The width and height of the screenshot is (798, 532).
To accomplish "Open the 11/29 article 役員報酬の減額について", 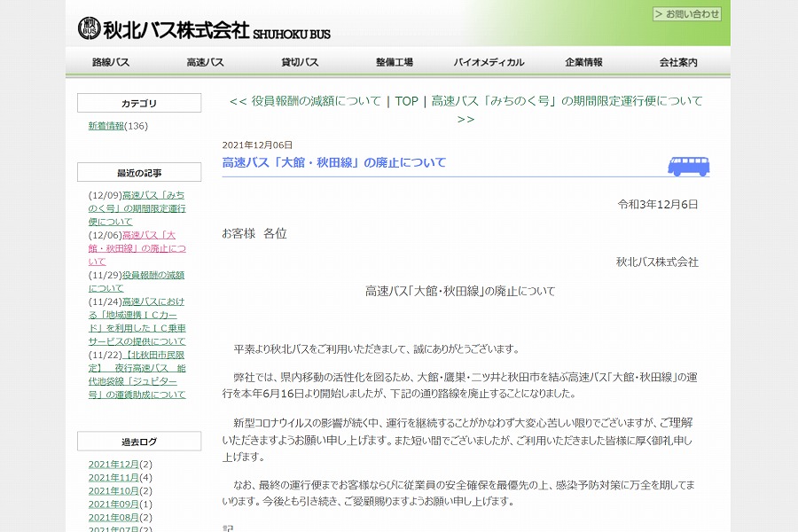I will [137, 282].
